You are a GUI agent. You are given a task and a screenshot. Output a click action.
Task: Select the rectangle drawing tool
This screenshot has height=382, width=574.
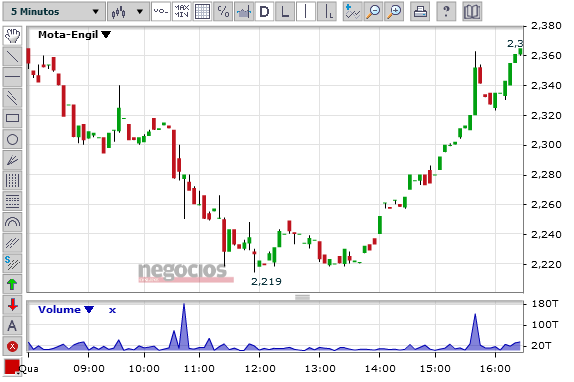(x=12, y=118)
